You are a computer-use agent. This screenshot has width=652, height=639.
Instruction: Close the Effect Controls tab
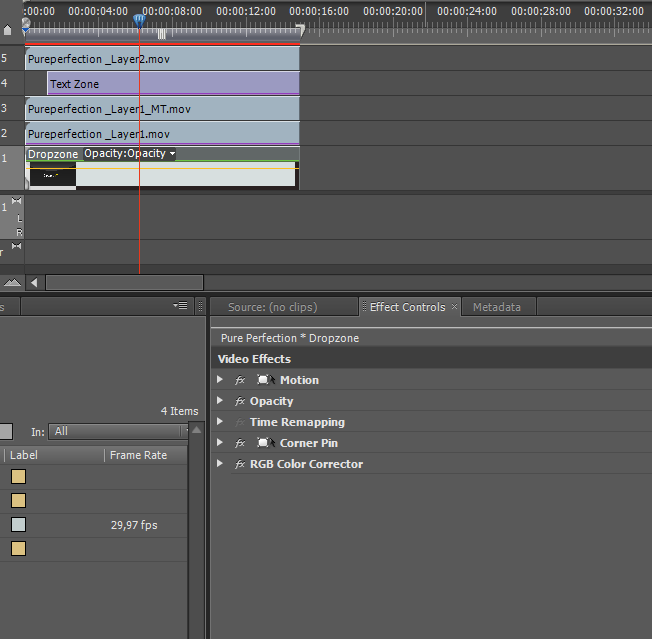454,306
